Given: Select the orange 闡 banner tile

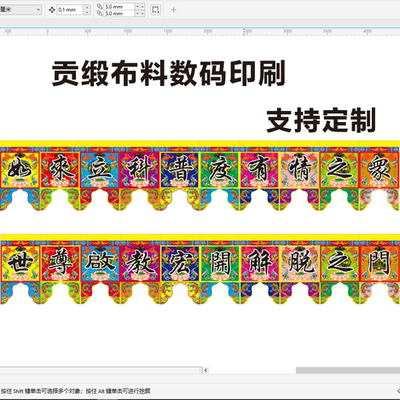Looking at the screenshot, I should [x=380, y=263].
